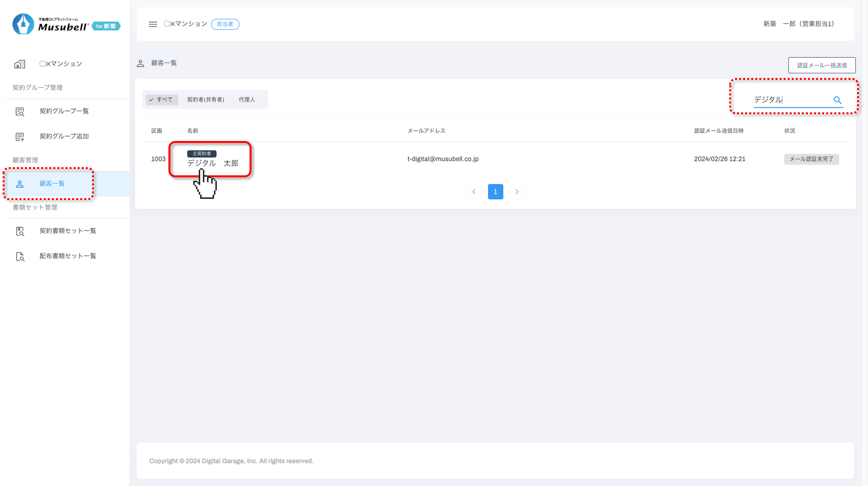Click the ○×マンション building icon
Screen dimensions: 868x486
pos(20,64)
